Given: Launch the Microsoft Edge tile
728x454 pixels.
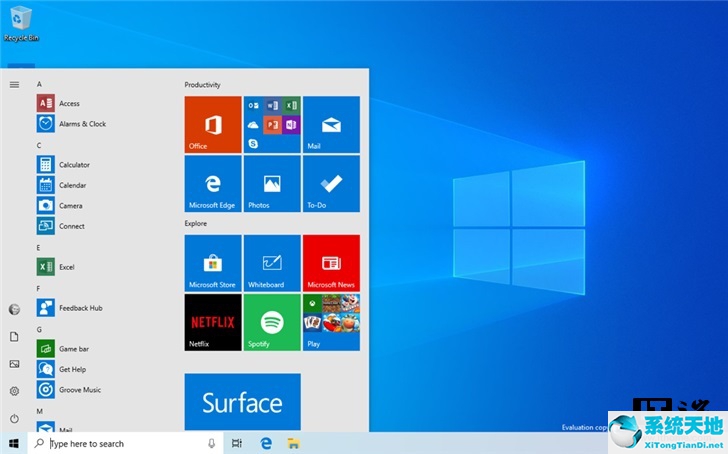Looking at the screenshot, I should 213,183.
